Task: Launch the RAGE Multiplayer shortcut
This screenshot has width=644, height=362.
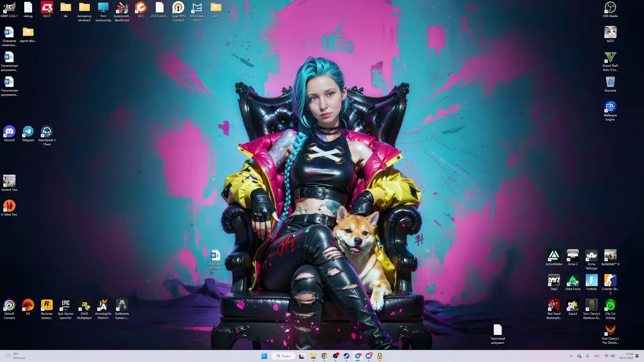Action: pyautogui.click(x=85, y=310)
